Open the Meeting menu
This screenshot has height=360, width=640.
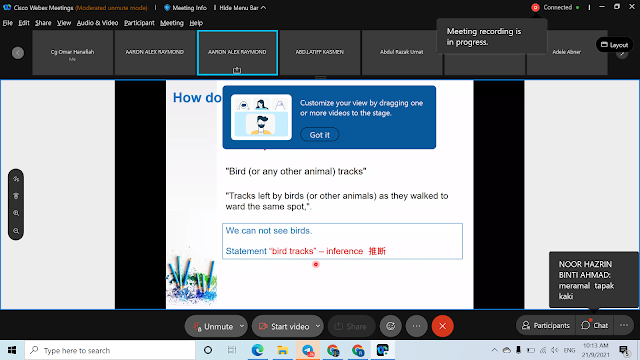pyautogui.click(x=171, y=23)
